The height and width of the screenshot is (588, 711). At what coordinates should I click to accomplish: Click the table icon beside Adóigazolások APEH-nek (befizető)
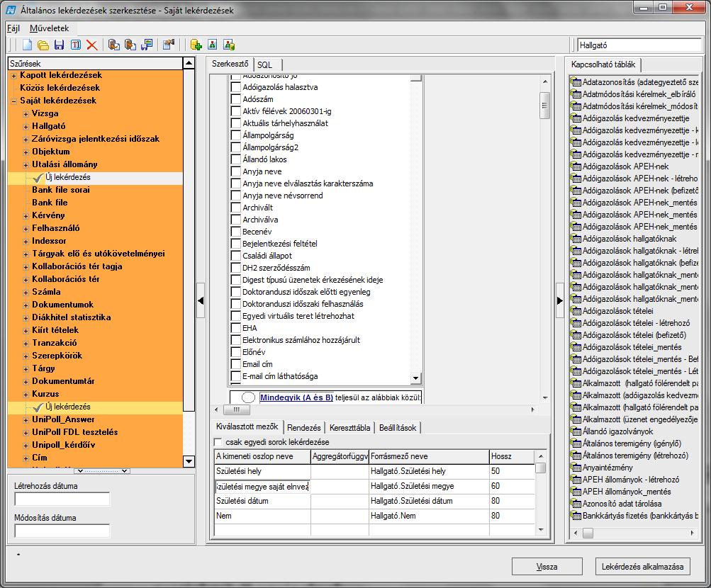(576, 191)
